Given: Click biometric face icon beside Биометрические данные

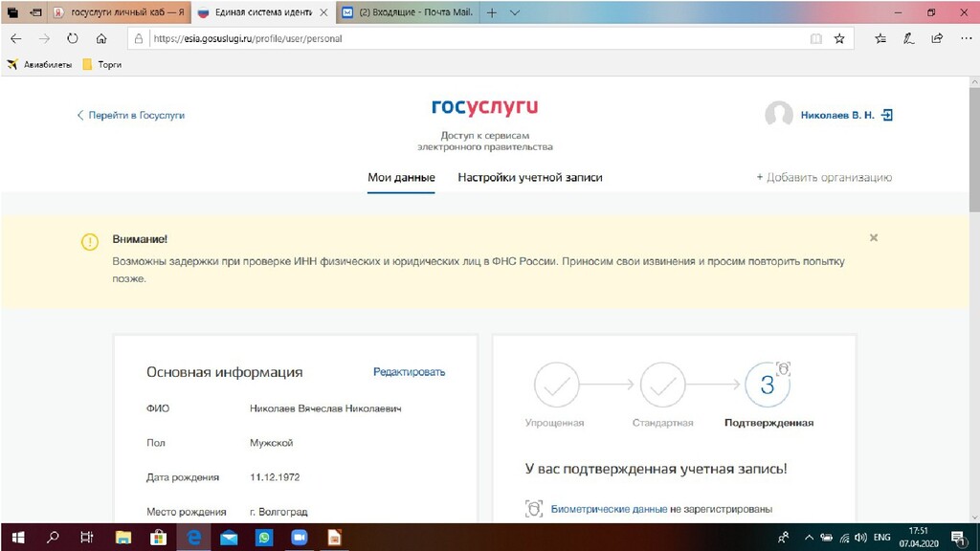Looking at the screenshot, I should pyautogui.click(x=533, y=509).
